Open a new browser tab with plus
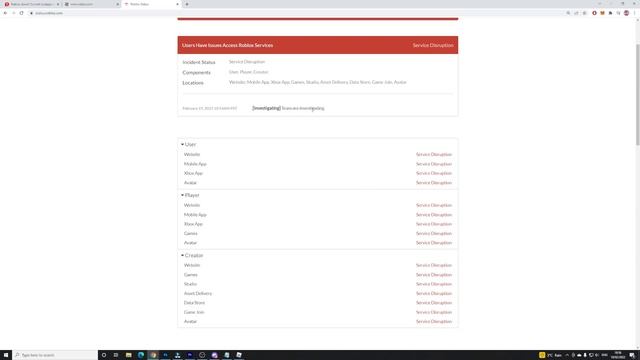Image resolution: width=640 pixels, height=360 pixels. 187,4
